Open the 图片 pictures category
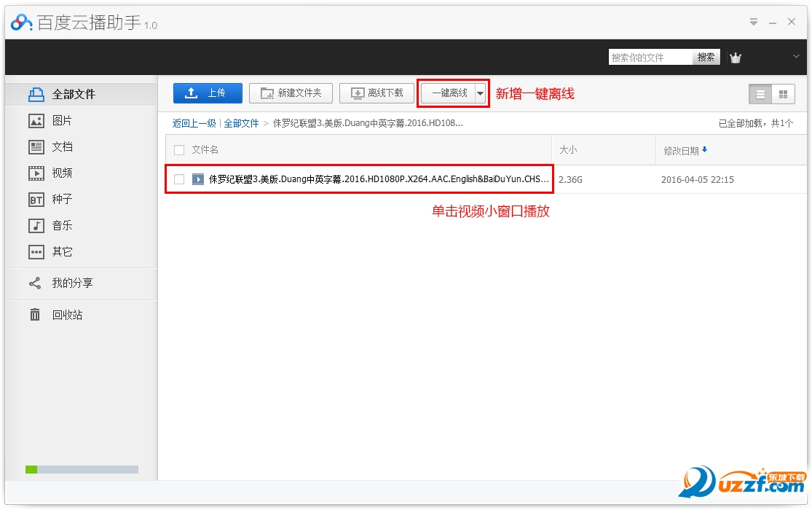Viewport: 812px width, 510px height. pyautogui.click(x=62, y=121)
